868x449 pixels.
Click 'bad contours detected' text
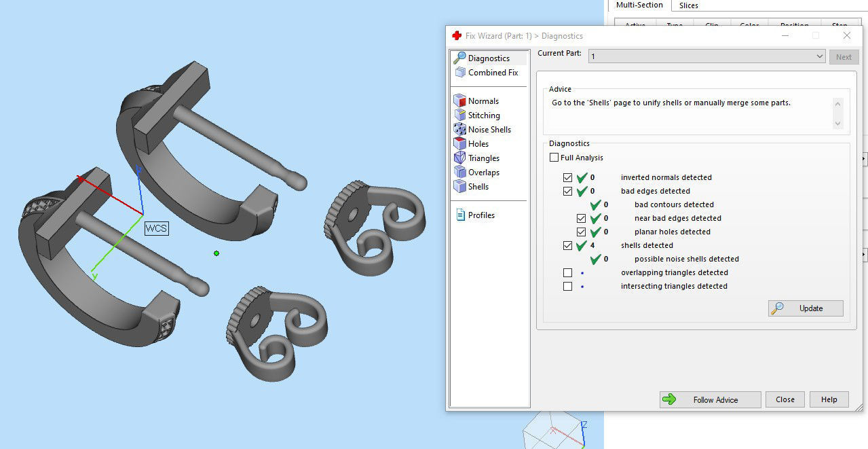tap(674, 205)
